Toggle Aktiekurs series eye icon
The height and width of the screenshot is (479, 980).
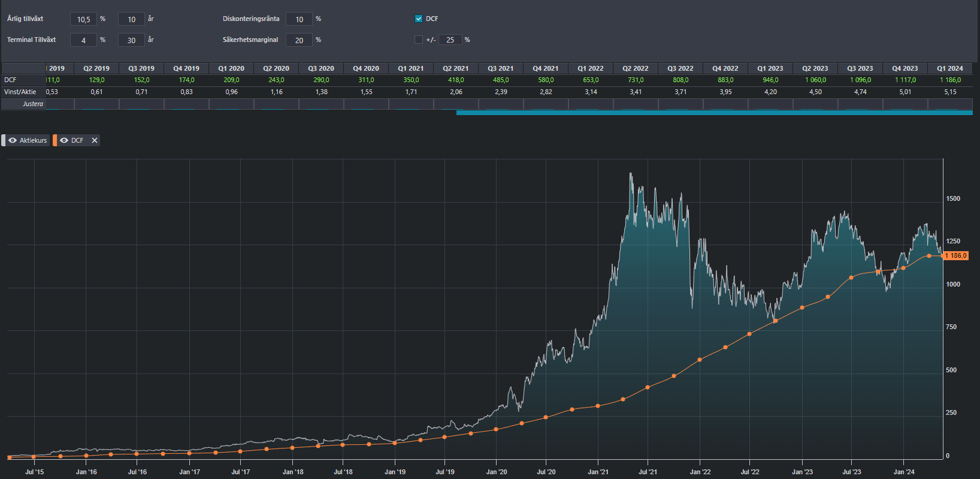tap(13, 140)
